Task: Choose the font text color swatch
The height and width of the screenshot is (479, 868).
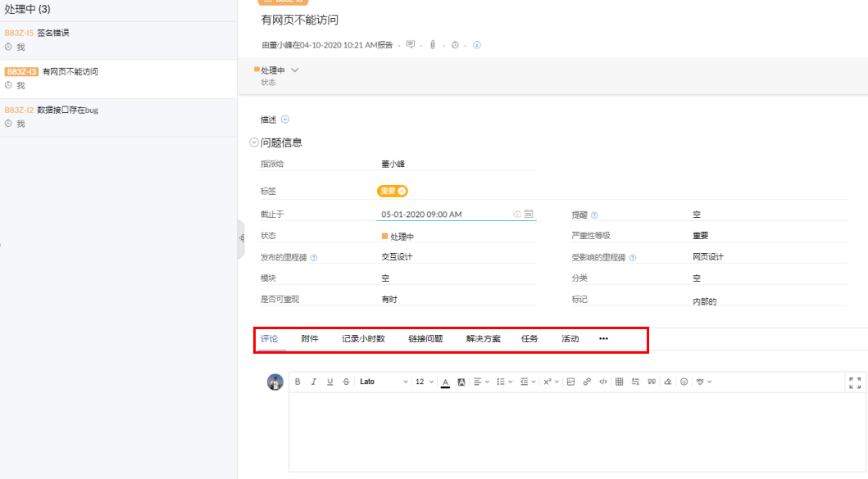Action: [x=445, y=382]
